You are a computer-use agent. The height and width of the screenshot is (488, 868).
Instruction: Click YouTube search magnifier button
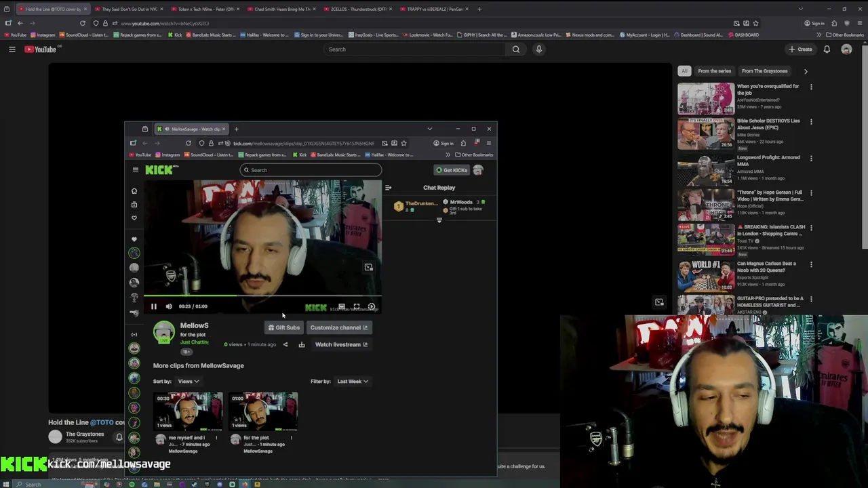click(516, 49)
